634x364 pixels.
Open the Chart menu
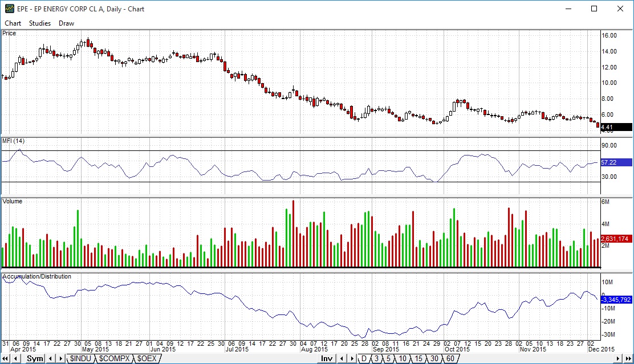(x=13, y=23)
